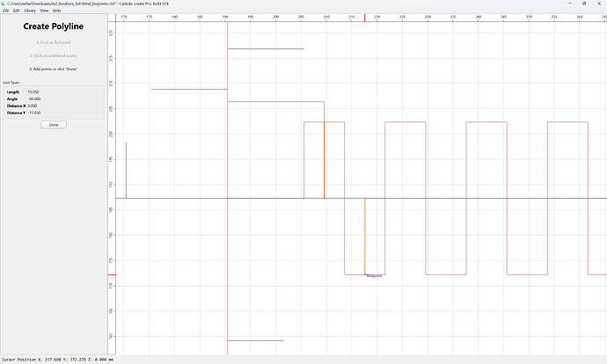Open the Library menu
Viewport: 607px width, 364px height.
(30, 11)
